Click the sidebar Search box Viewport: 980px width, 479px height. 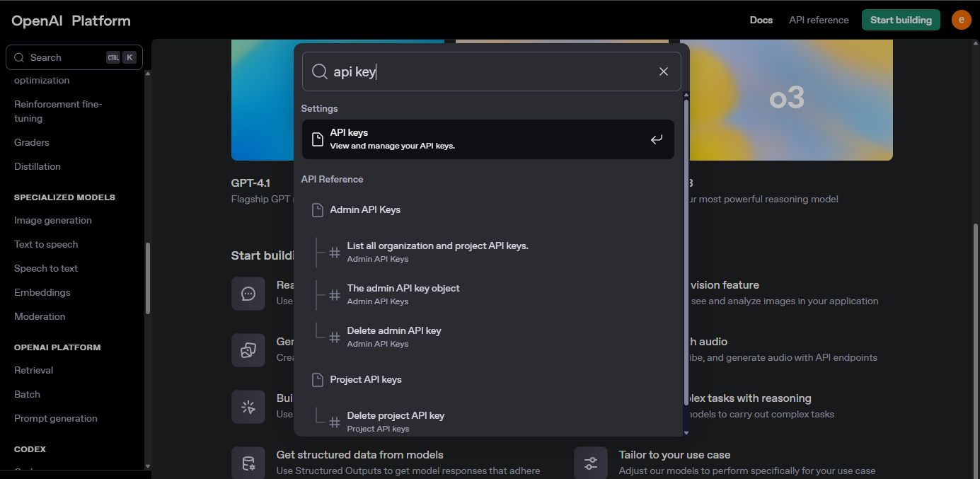(x=74, y=57)
